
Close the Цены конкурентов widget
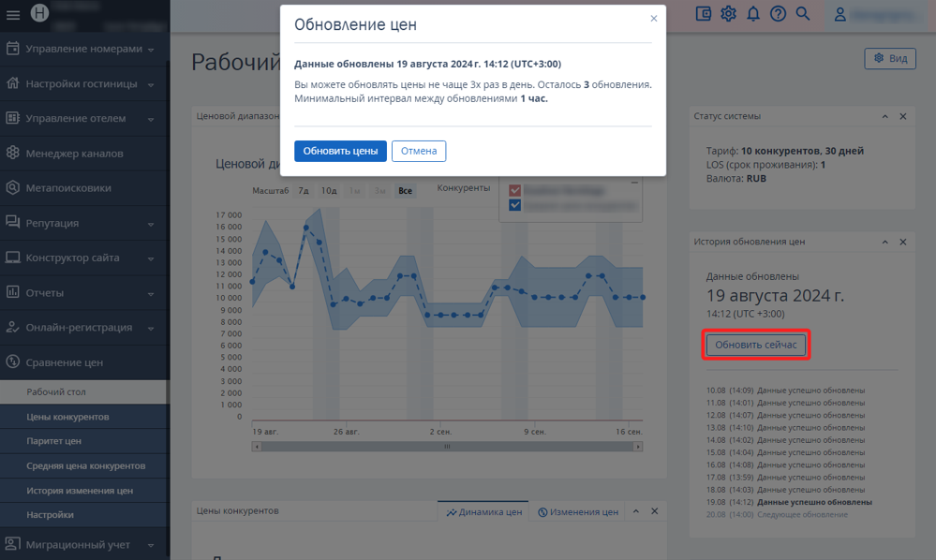tap(655, 511)
